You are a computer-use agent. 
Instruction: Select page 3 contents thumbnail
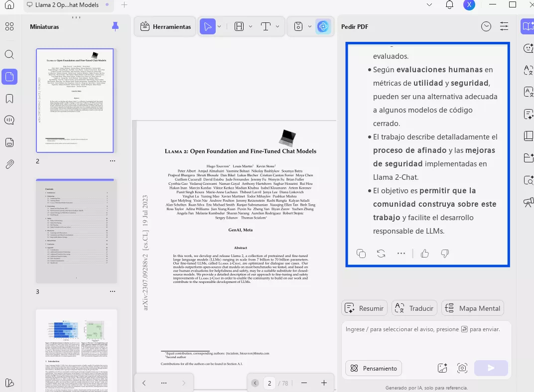coord(76,231)
